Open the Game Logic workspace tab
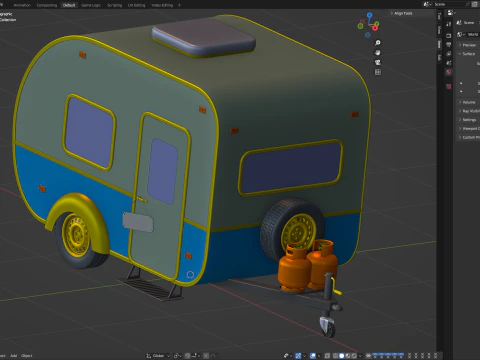 (91, 5)
